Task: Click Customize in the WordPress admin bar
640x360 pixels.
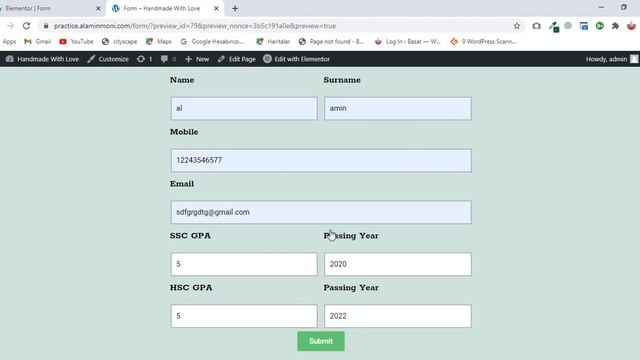Action: (x=108, y=59)
